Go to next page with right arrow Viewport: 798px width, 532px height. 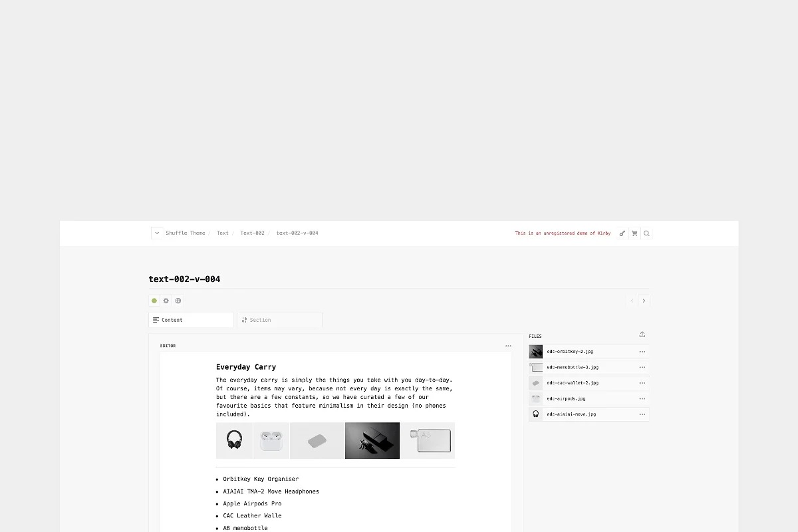coord(644,301)
